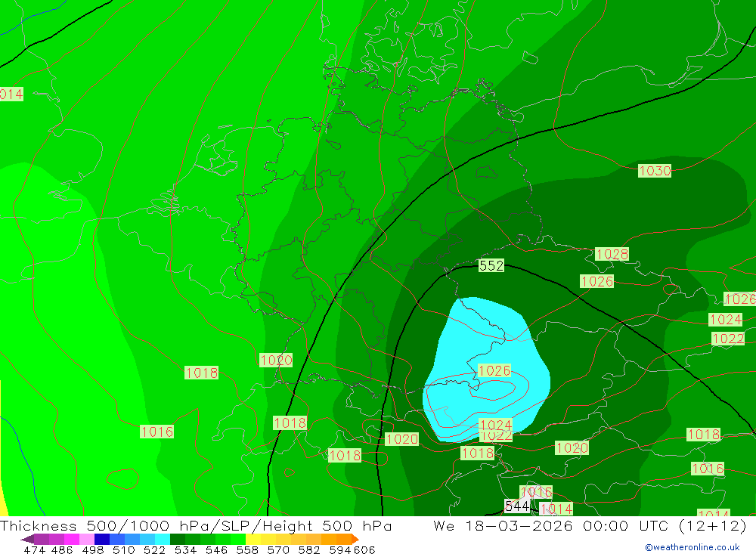Click the '(12+12)' forecast run text
This screenshot has width=756, height=554.
[711, 525]
